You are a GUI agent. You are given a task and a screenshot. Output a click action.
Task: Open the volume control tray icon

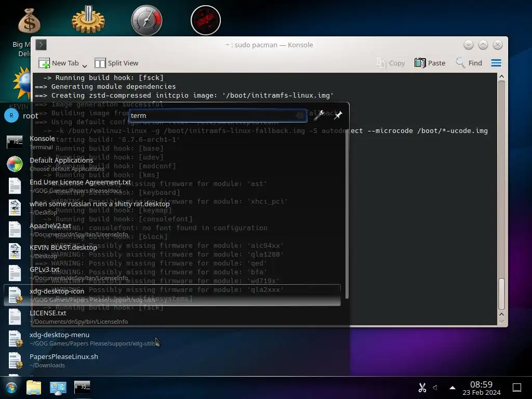pos(435,388)
